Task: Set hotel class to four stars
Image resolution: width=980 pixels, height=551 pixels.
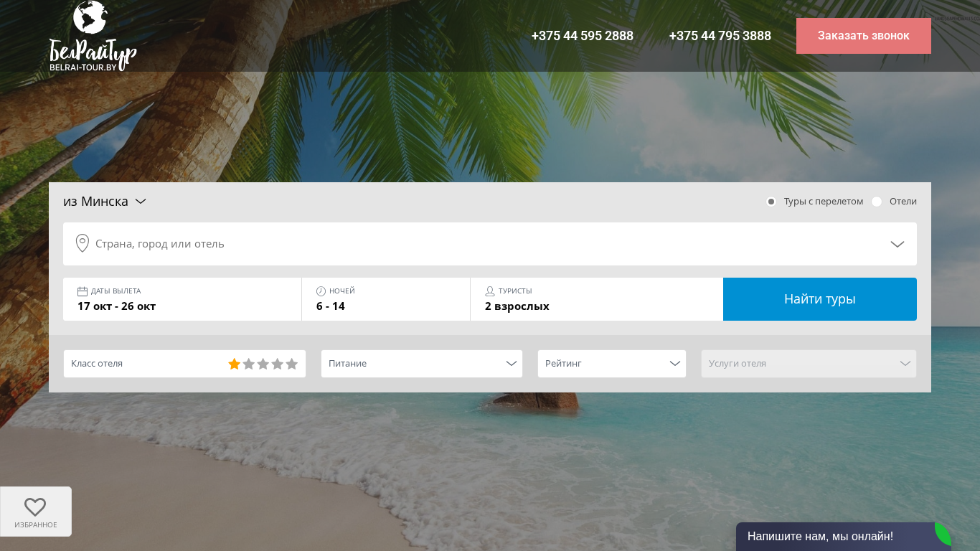Action: (278, 364)
